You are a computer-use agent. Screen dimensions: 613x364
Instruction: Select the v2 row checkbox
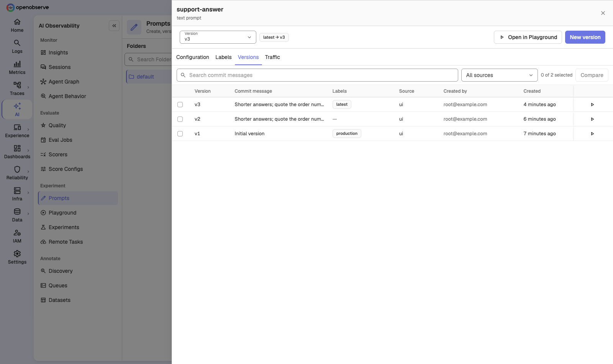pos(180,119)
